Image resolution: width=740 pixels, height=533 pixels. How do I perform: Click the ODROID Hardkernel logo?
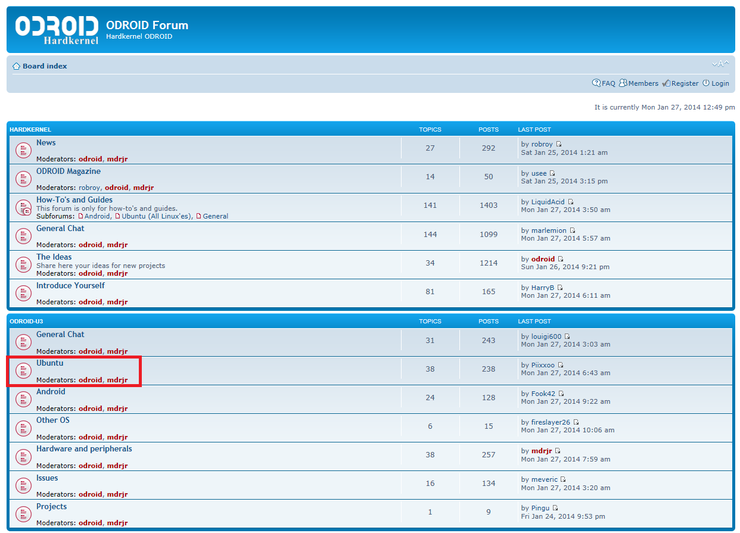57,29
